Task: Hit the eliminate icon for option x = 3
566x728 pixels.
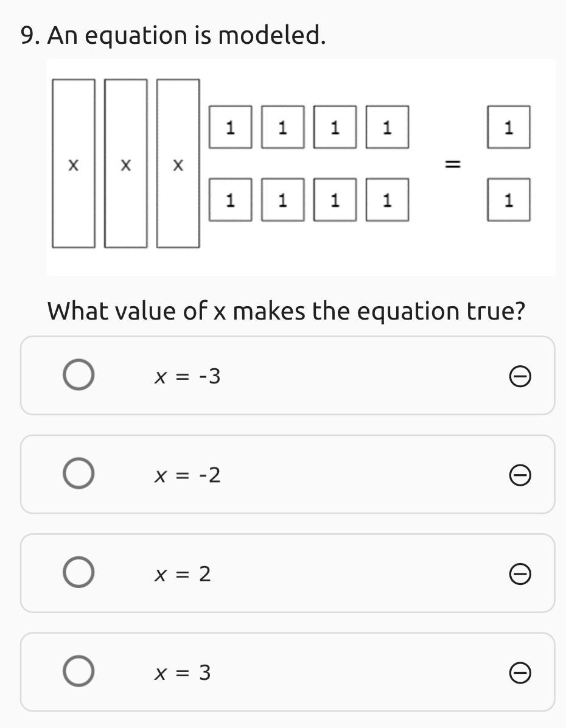Action: pyautogui.click(x=520, y=673)
